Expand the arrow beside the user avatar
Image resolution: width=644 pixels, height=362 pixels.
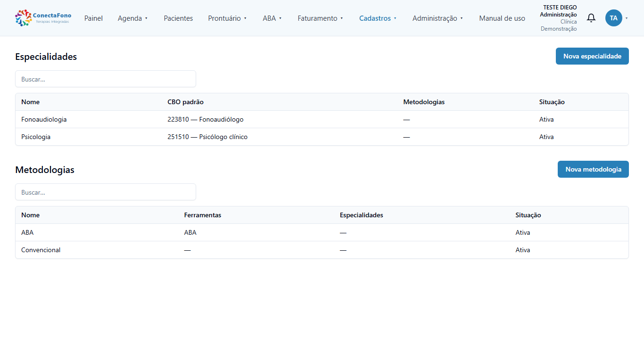click(627, 18)
